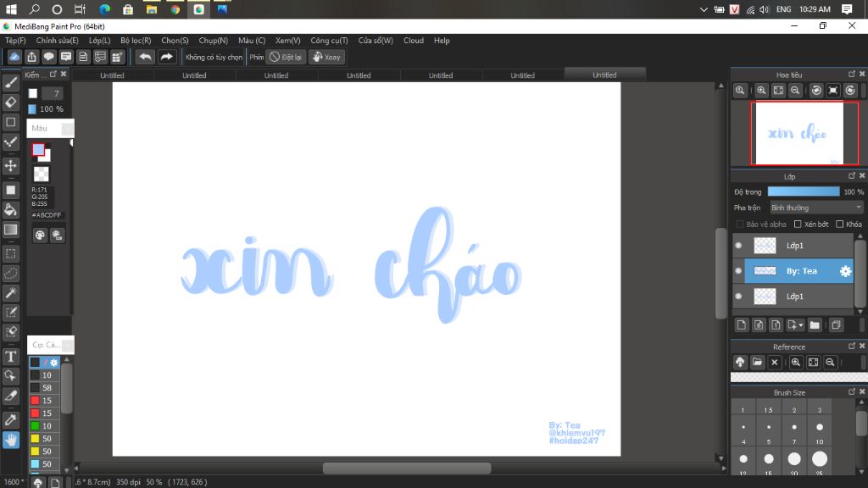
Task: Select the Bucket fill tool
Action: coord(10,210)
